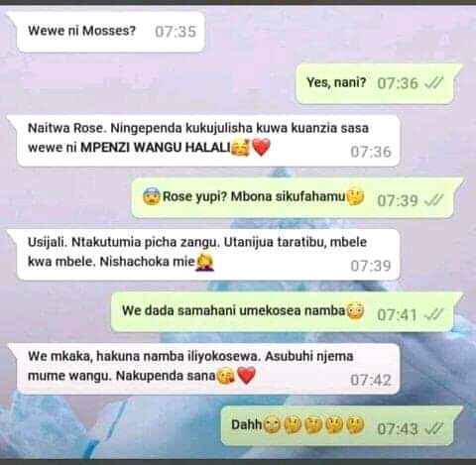Image resolution: width=476 pixels, height=465 pixels.
Task: Click the double-check read receipt at 07:36
Action: pos(433,83)
